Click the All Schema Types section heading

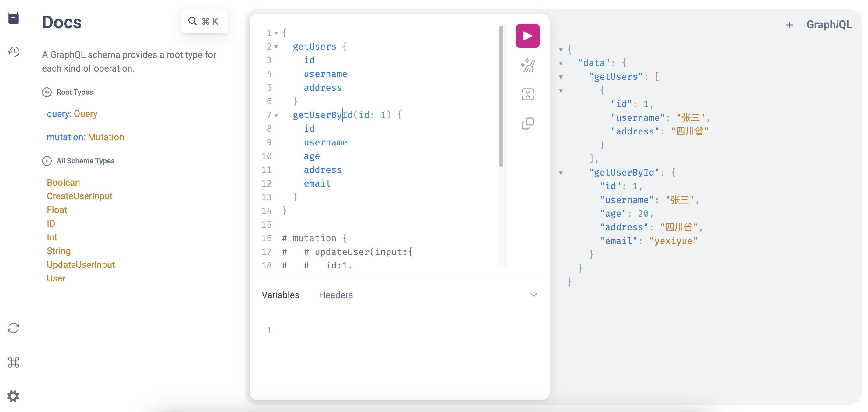(85, 161)
